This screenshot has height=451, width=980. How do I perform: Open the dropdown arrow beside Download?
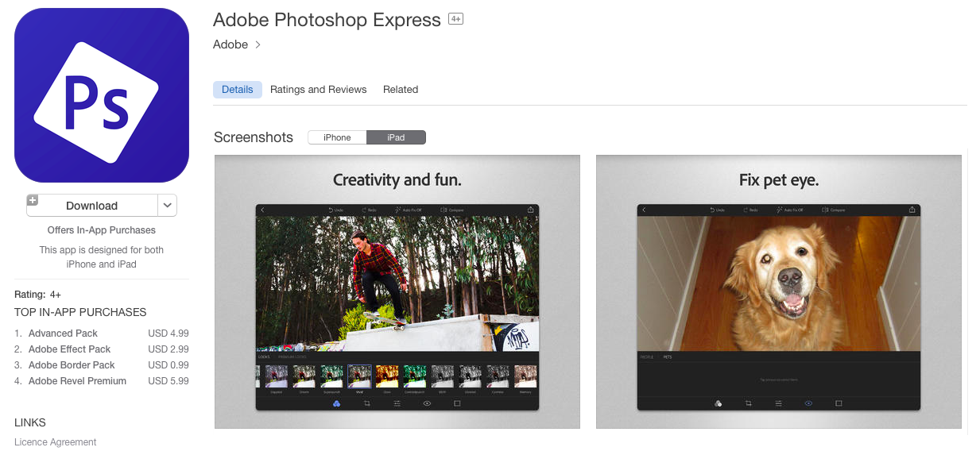(x=168, y=206)
